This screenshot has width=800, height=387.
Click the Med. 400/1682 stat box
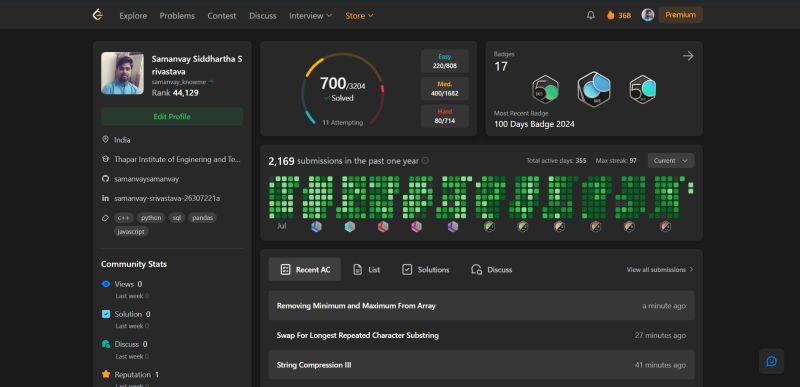pyautogui.click(x=444, y=89)
